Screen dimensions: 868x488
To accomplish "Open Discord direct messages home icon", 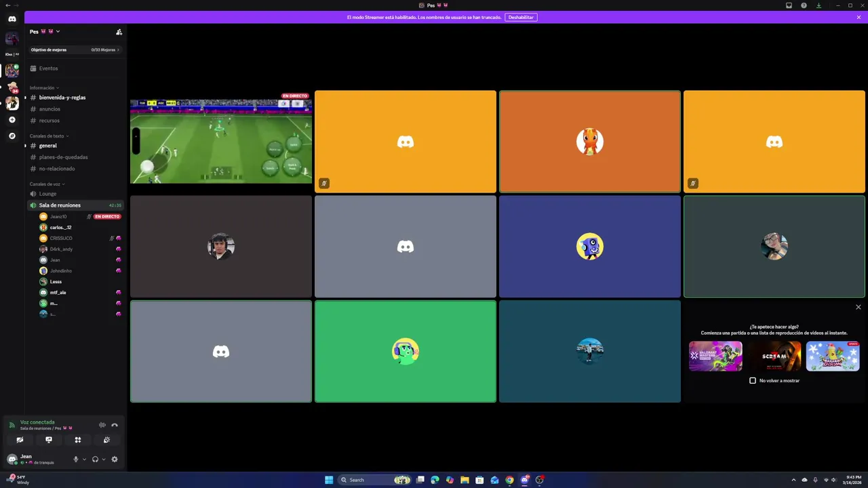I will click(12, 19).
